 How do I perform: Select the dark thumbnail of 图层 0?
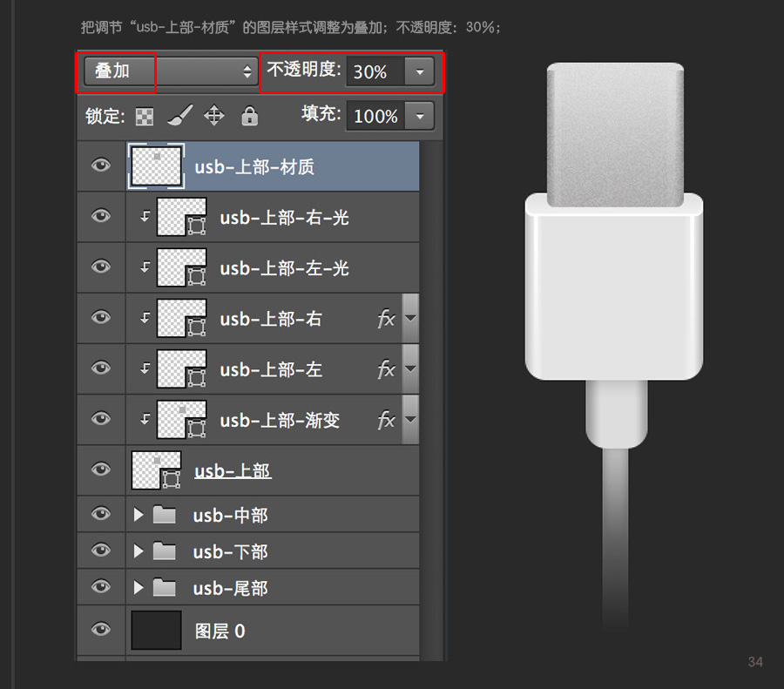click(x=156, y=630)
